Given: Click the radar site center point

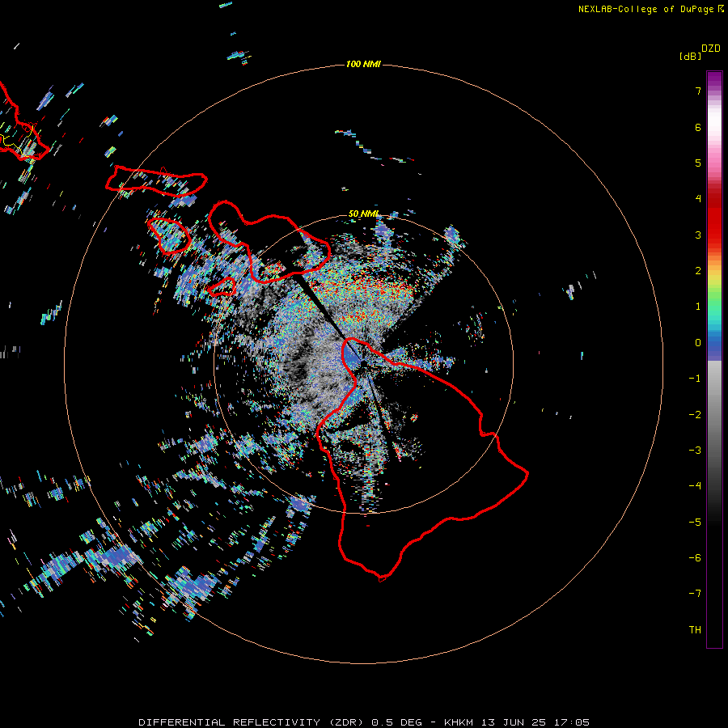Looking at the screenshot, I should (x=363, y=363).
